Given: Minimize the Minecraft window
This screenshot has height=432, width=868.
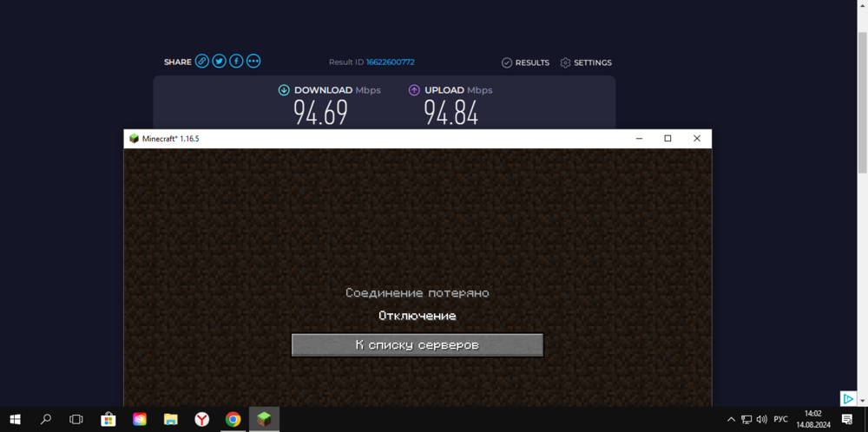Looking at the screenshot, I should [639, 138].
